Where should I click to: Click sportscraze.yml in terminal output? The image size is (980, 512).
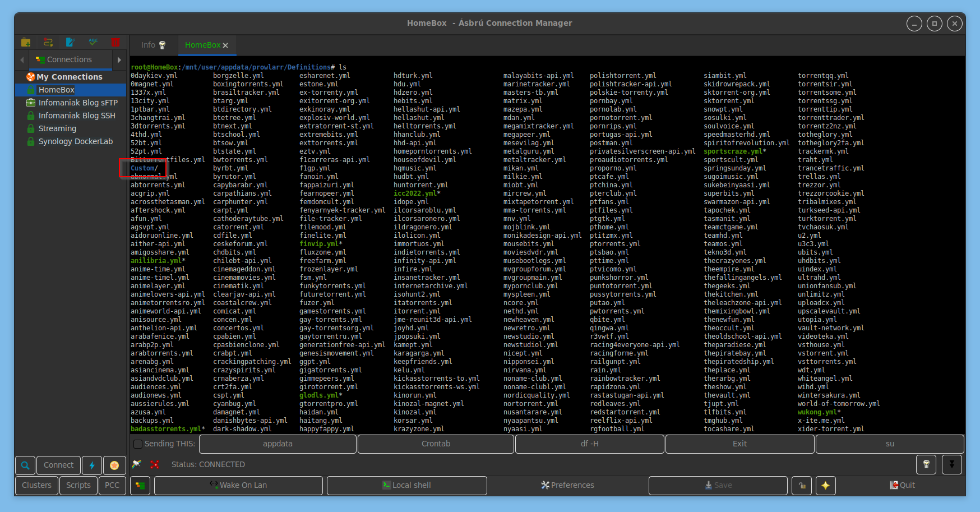[733, 151]
